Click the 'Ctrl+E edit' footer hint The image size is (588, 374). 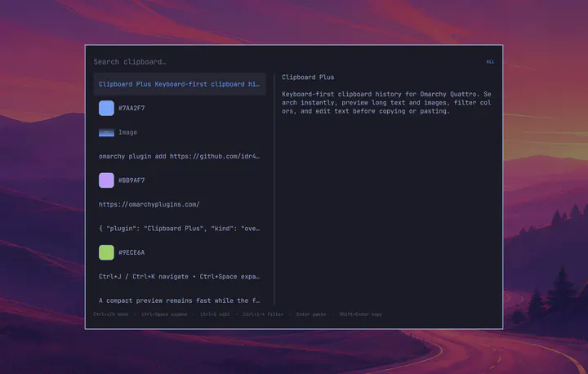tap(215, 314)
